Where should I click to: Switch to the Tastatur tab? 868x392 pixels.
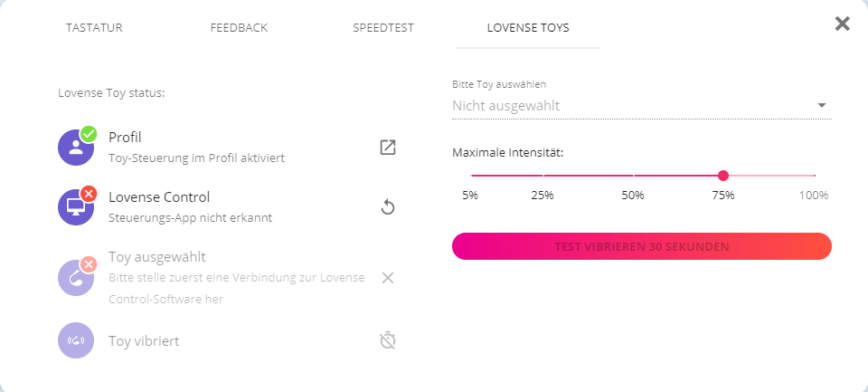pyautogui.click(x=94, y=27)
